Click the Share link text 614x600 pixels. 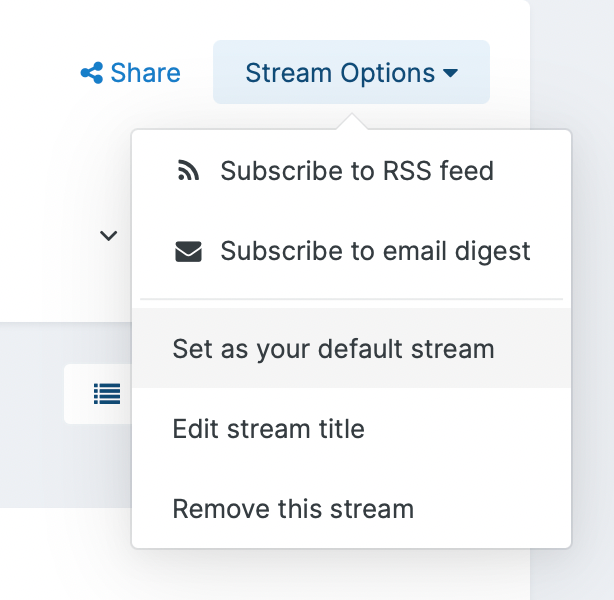(x=145, y=73)
